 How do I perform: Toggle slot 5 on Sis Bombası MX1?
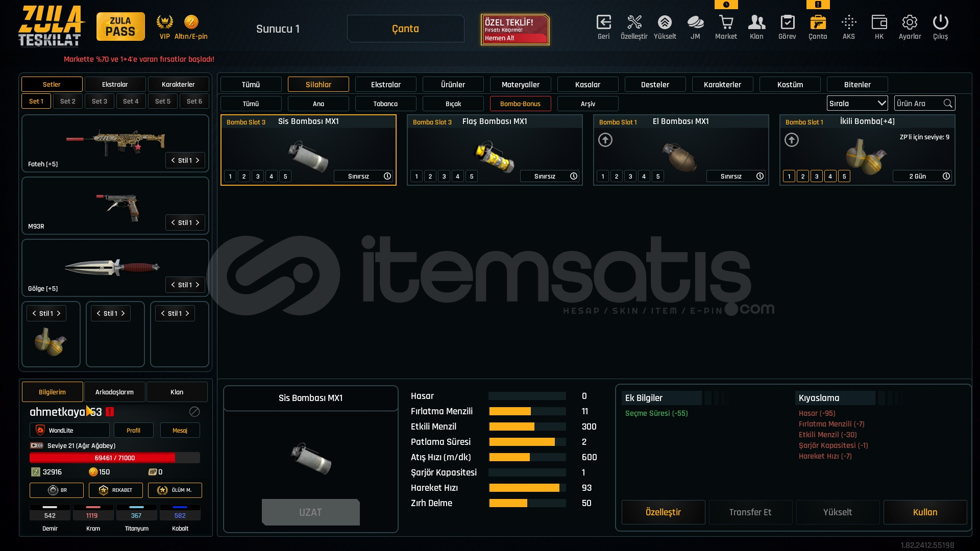285,177
